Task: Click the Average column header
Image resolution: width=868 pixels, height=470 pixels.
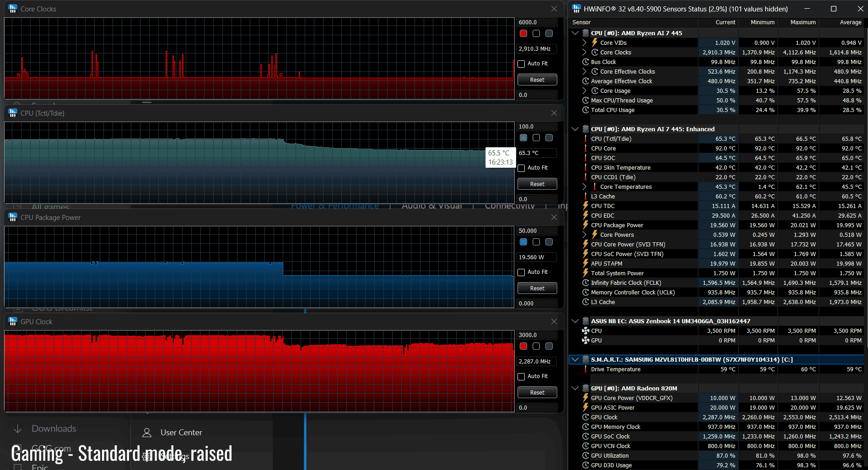Action: [x=851, y=22]
